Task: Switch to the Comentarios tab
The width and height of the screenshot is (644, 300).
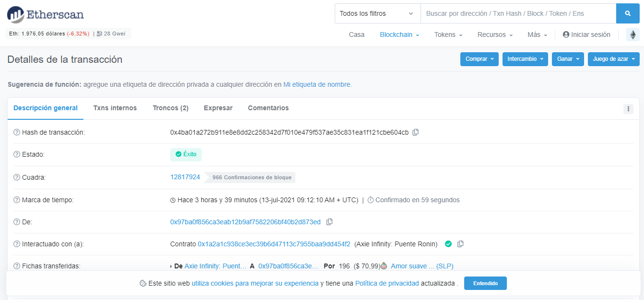Action: point(268,108)
